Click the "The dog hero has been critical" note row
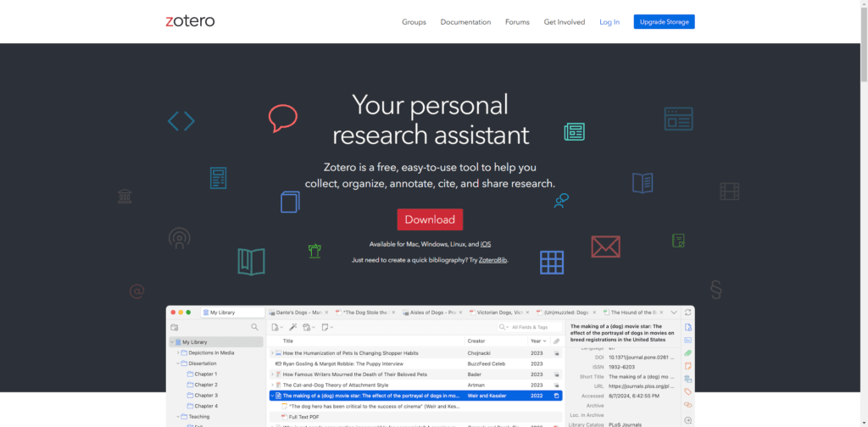868x427 pixels. (415, 407)
